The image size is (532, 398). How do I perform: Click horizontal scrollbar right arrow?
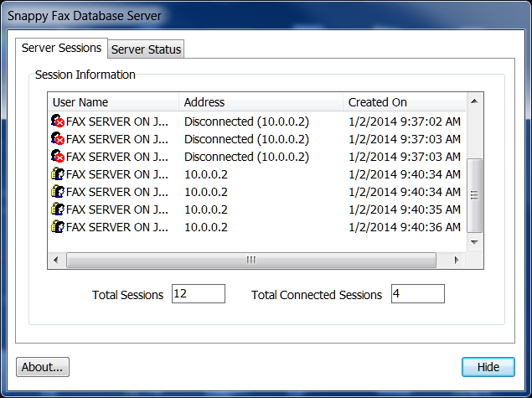coord(457,261)
